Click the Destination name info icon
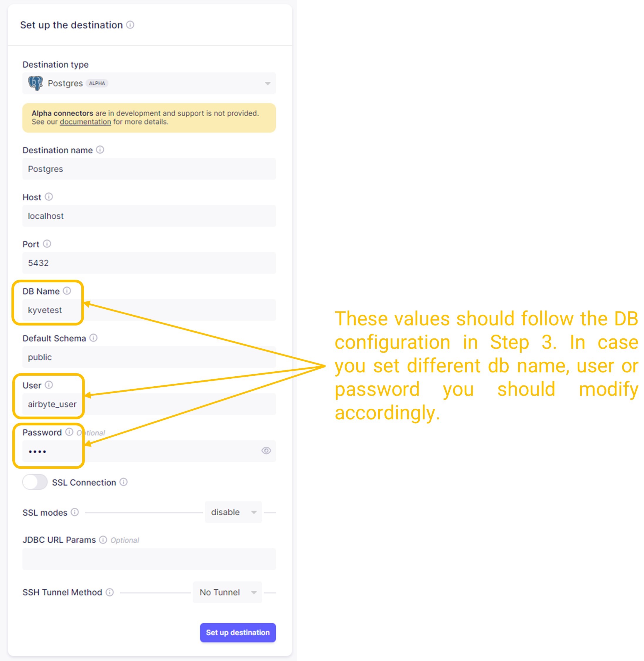644x661 pixels. tap(100, 150)
